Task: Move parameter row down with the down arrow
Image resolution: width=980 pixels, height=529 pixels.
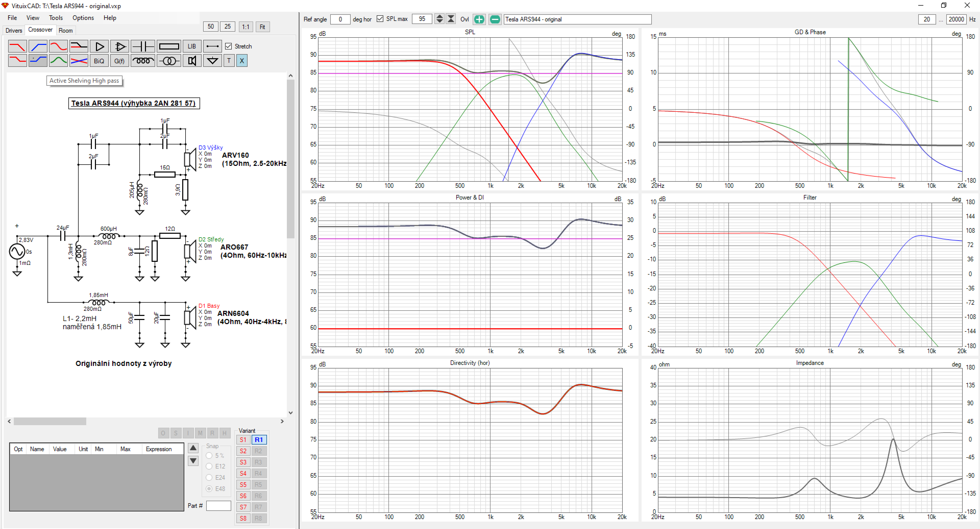Action: click(193, 461)
